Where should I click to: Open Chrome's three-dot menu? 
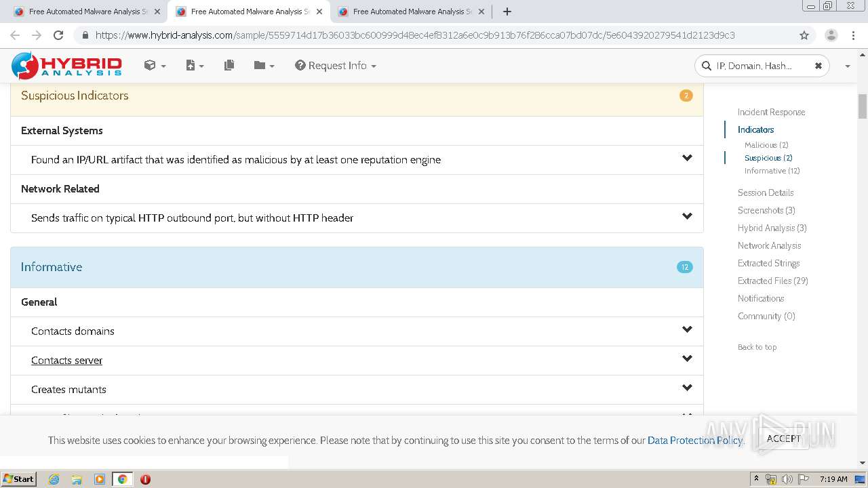pos(853,35)
